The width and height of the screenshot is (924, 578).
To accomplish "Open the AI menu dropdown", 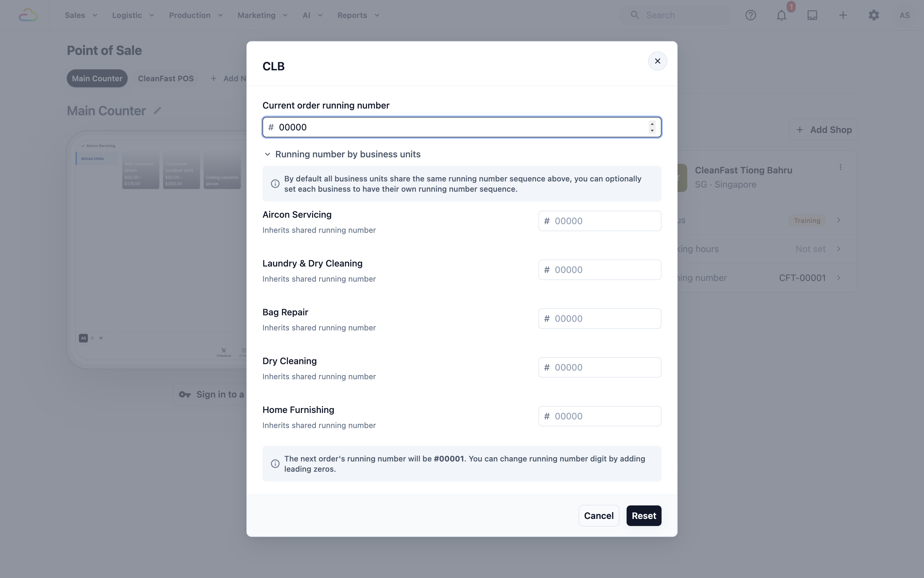I will click(312, 15).
